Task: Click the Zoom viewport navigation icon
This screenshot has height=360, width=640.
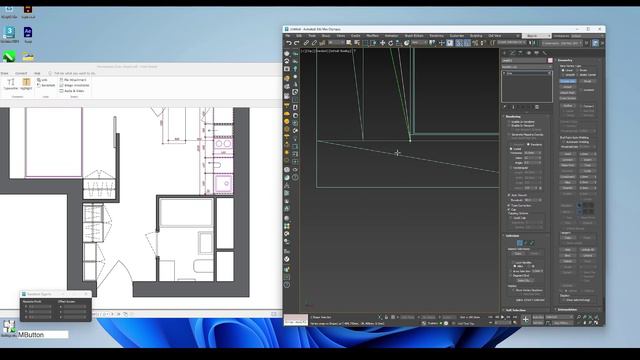Action: coord(579,317)
